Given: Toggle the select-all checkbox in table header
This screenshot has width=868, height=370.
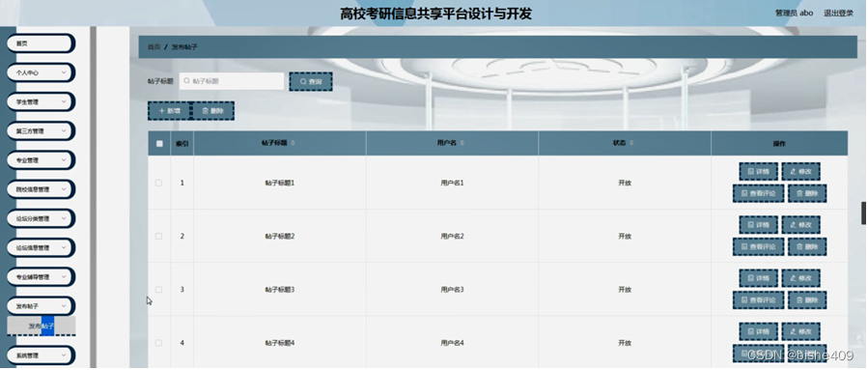Looking at the screenshot, I should click(159, 143).
